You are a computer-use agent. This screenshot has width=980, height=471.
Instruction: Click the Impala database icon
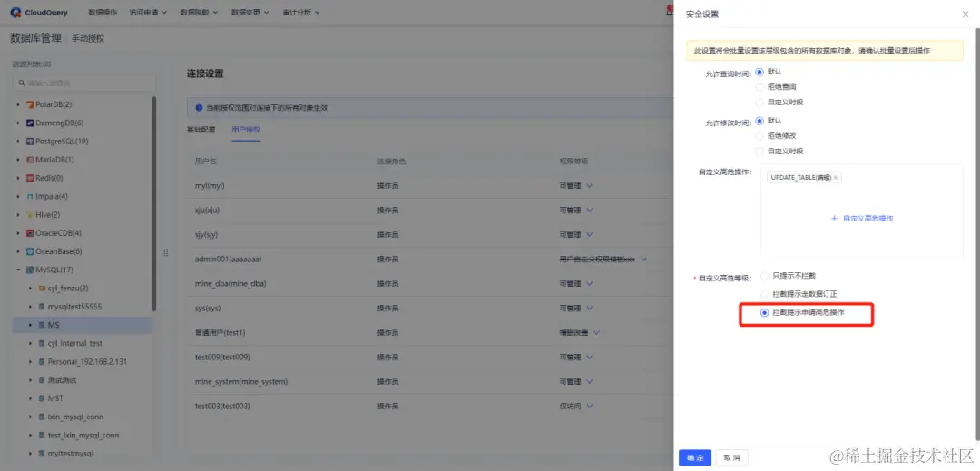[x=29, y=196]
